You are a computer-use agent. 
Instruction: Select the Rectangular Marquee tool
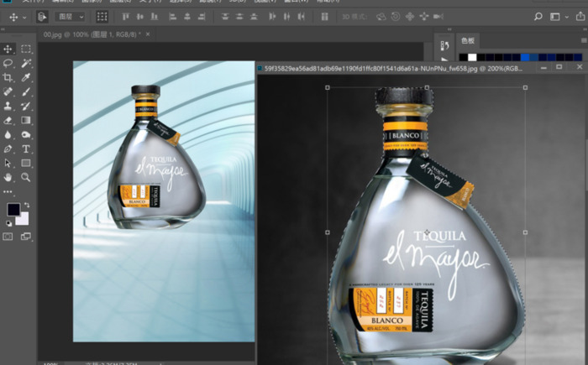pos(27,50)
